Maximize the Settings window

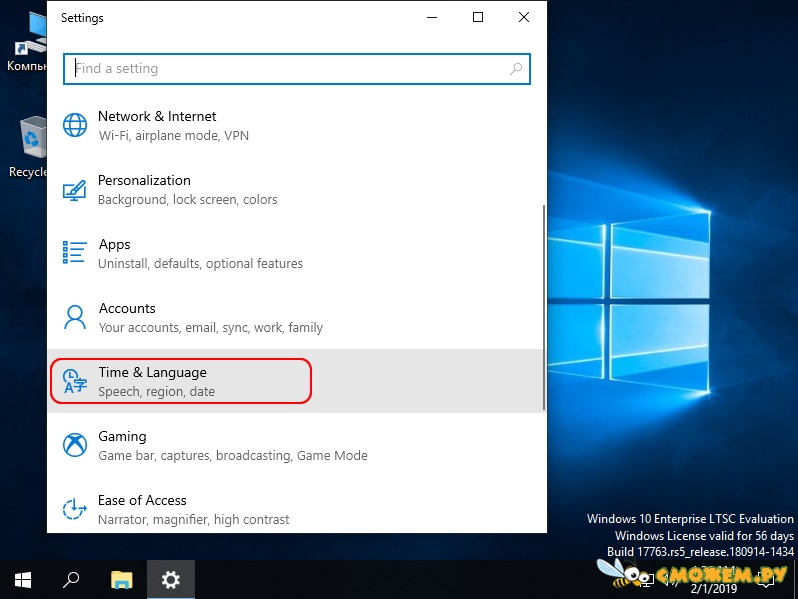click(x=478, y=17)
